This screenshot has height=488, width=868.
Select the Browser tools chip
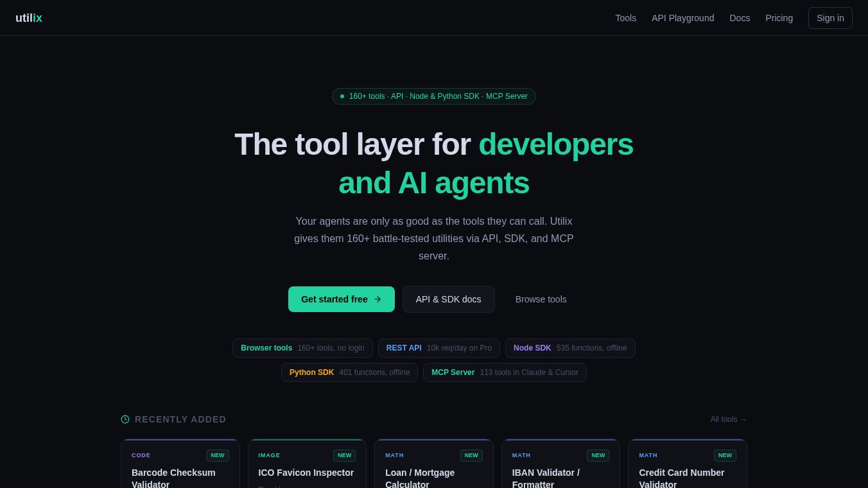(302, 348)
